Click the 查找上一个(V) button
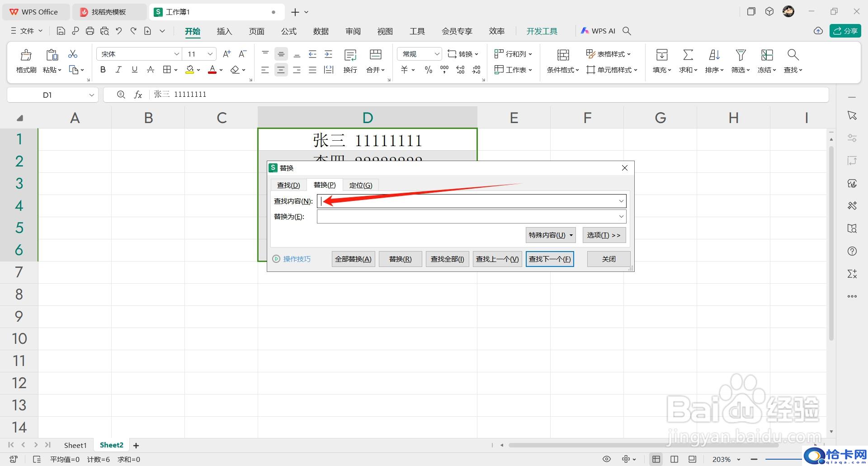The width and height of the screenshot is (868, 466). pyautogui.click(x=497, y=259)
